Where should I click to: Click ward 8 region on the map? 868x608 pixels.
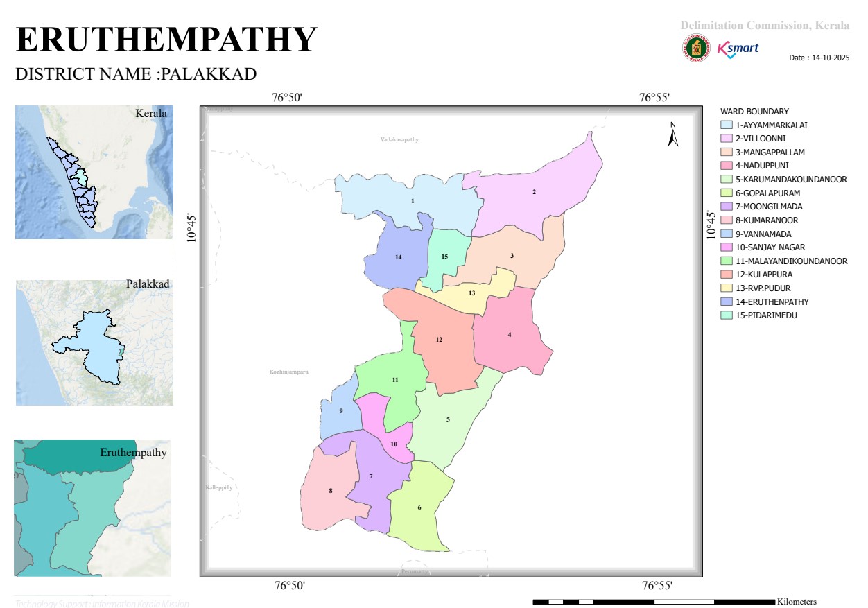331,491
